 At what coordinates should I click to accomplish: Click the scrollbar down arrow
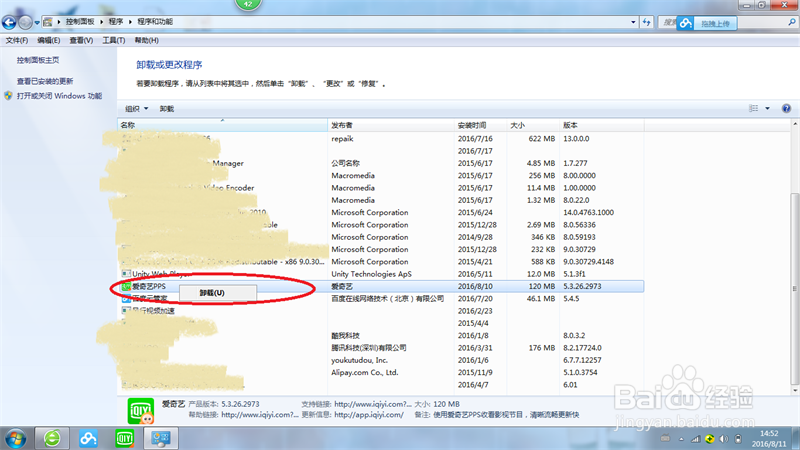(794, 391)
